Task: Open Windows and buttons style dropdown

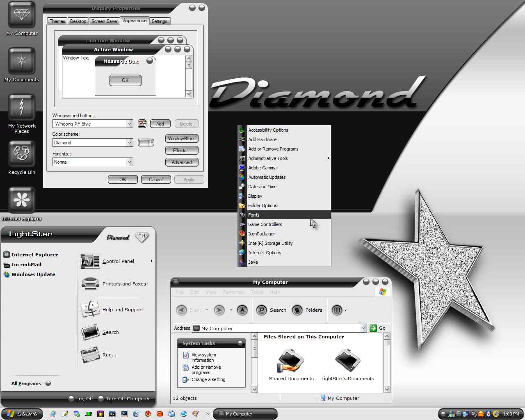Action: [x=130, y=123]
